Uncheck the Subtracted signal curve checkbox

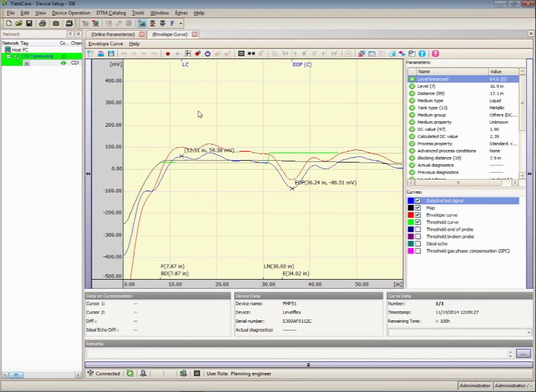(418, 201)
